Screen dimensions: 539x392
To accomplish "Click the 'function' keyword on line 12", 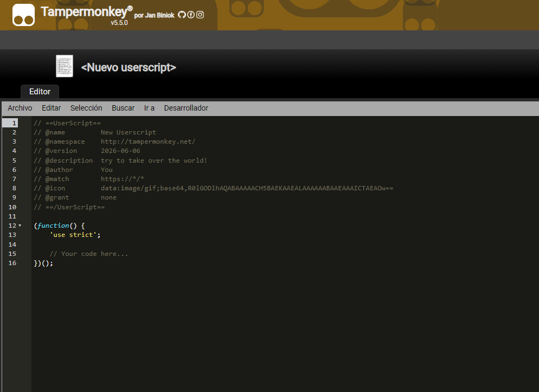I will click(53, 226).
